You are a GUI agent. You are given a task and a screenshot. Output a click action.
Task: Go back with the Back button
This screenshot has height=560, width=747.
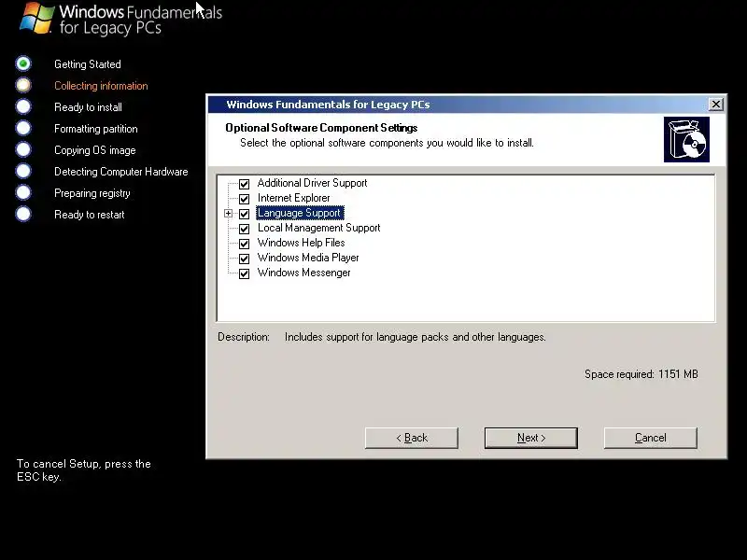pos(412,438)
